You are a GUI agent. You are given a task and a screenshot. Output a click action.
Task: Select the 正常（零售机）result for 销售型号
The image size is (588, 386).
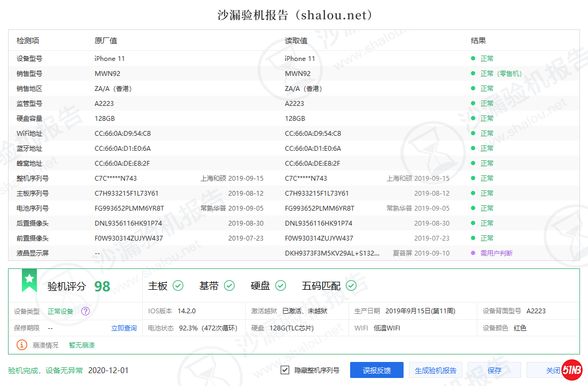[x=501, y=73]
